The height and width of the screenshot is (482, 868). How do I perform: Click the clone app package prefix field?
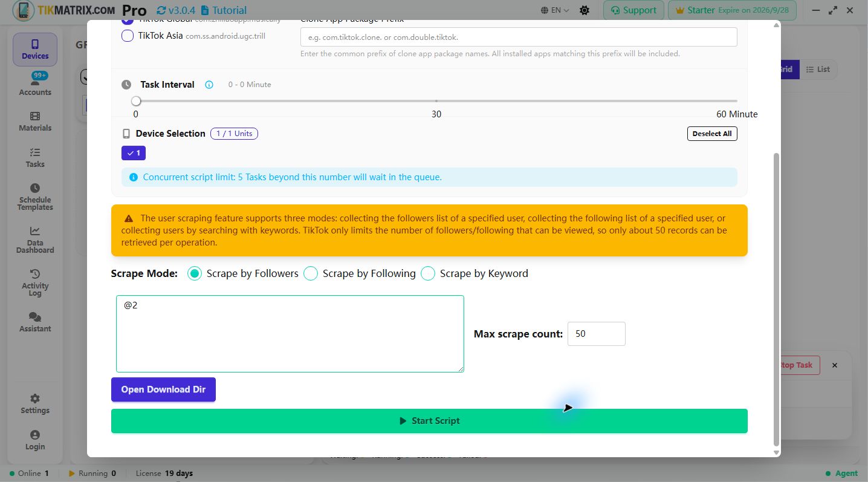pyautogui.click(x=519, y=37)
